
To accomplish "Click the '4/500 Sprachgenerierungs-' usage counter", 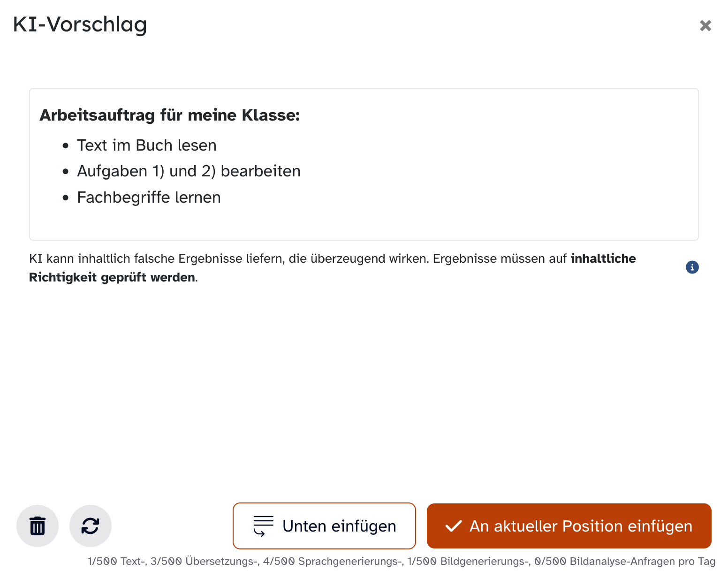I will click(333, 561).
